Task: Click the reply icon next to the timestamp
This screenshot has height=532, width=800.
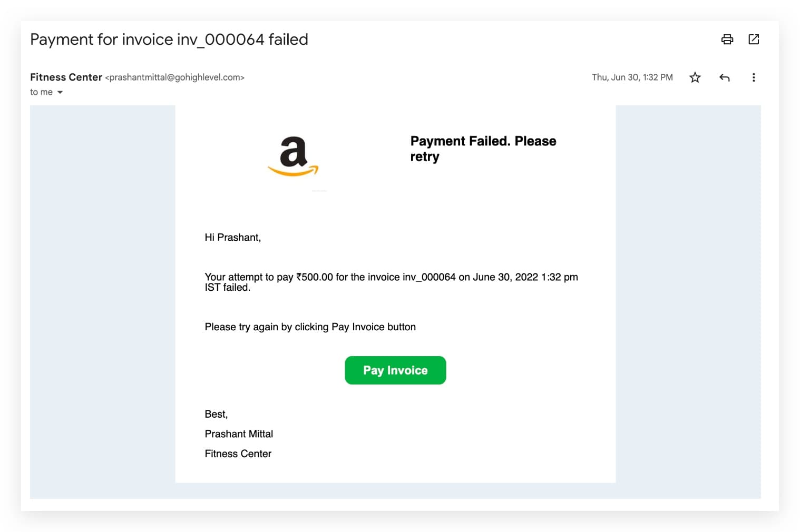Action: [x=724, y=77]
